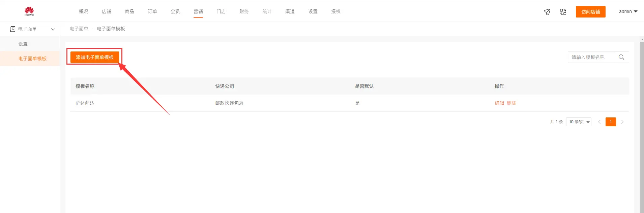Screen dimensions: 644x213
Task: Click the template name search field
Action: 591,57
